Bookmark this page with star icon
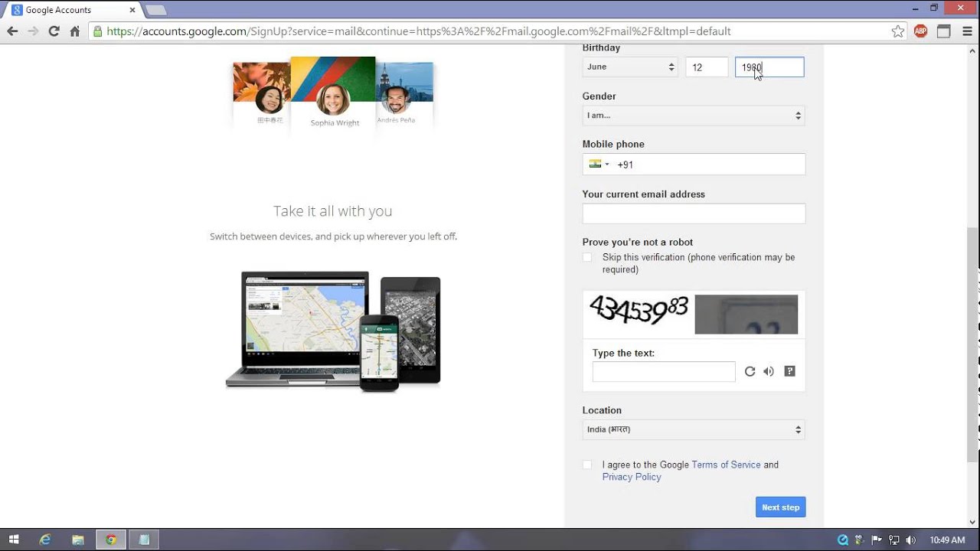980x551 pixels. pos(898,31)
